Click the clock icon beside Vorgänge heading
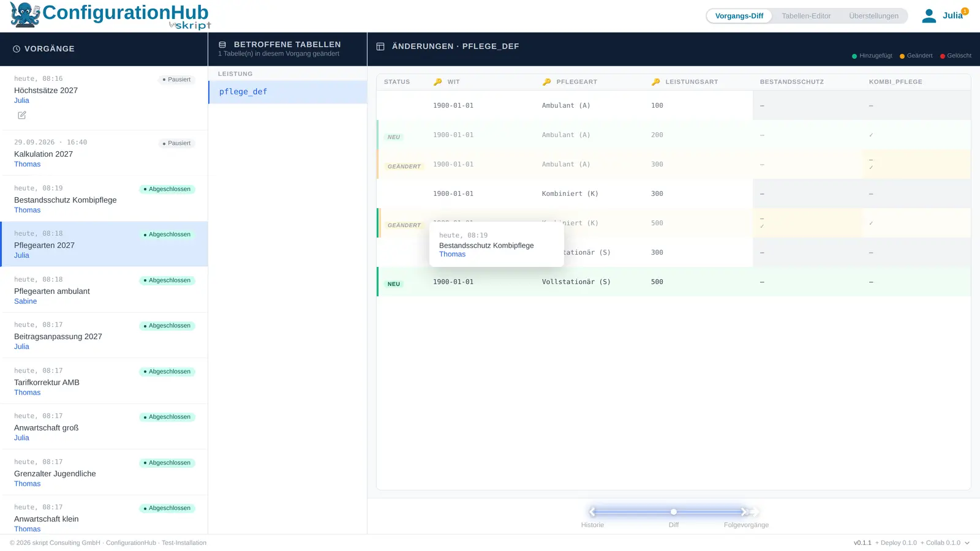The image size is (980, 551). coord(17,49)
